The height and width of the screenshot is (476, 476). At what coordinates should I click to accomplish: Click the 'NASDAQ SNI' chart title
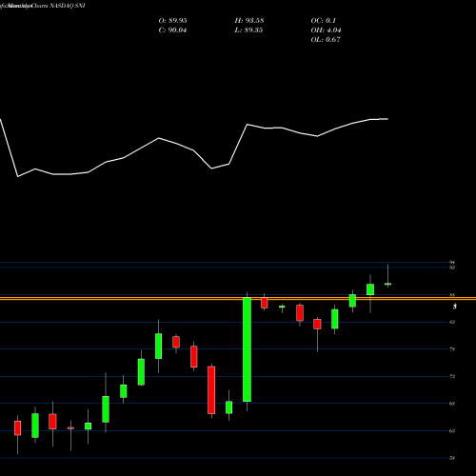[x=67, y=6]
